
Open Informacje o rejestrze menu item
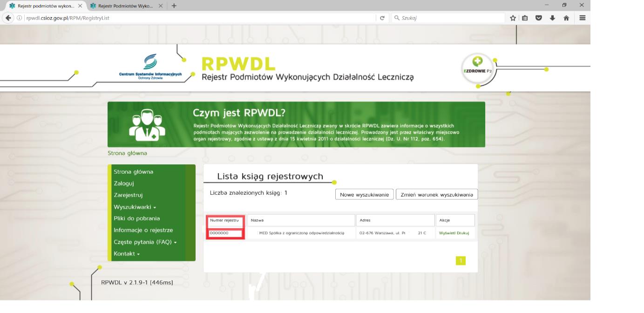pyautogui.click(x=143, y=230)
